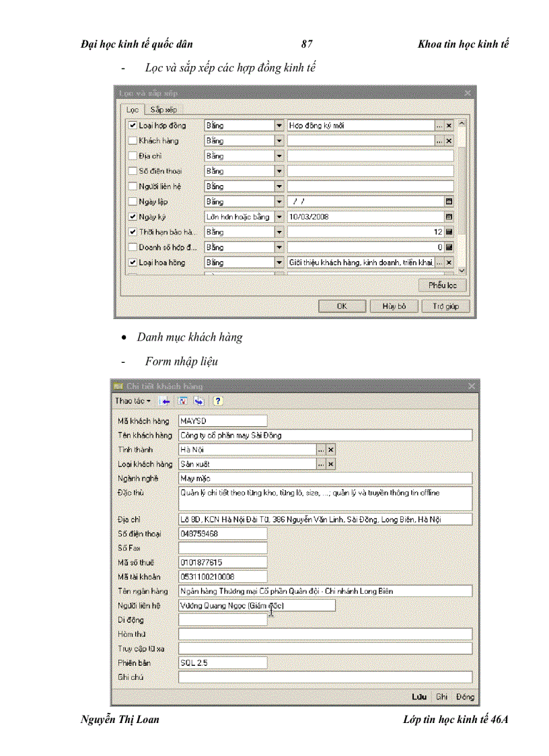The height and width of the screenshot is (756, 549).
Task: Click the back arrow icon beside Thao tác
Action: pyautogui.click(x=166, y=401)
